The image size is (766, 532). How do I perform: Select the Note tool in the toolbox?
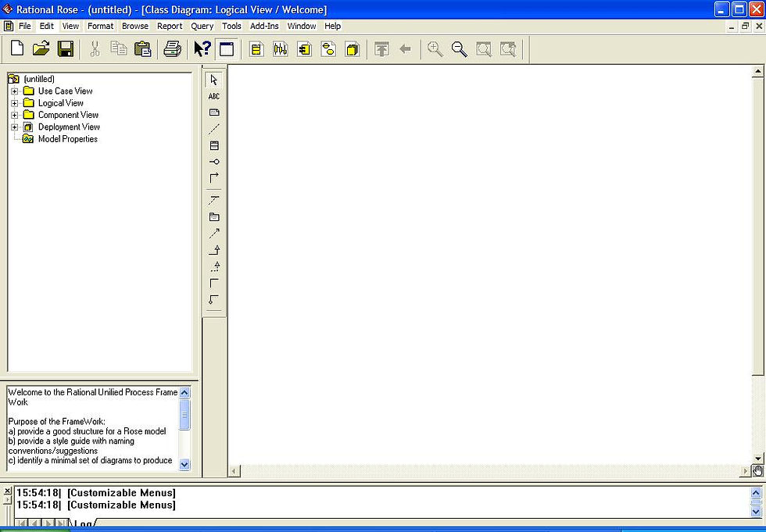[x=214, y=112]
